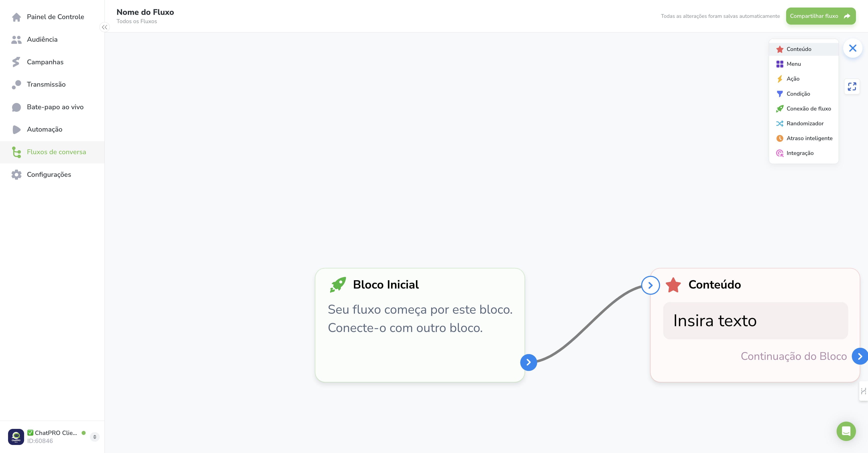This screenshot has width=868, height=453.
Task: Click the Compartilhar fluxo button
Action: coord(821,16)
